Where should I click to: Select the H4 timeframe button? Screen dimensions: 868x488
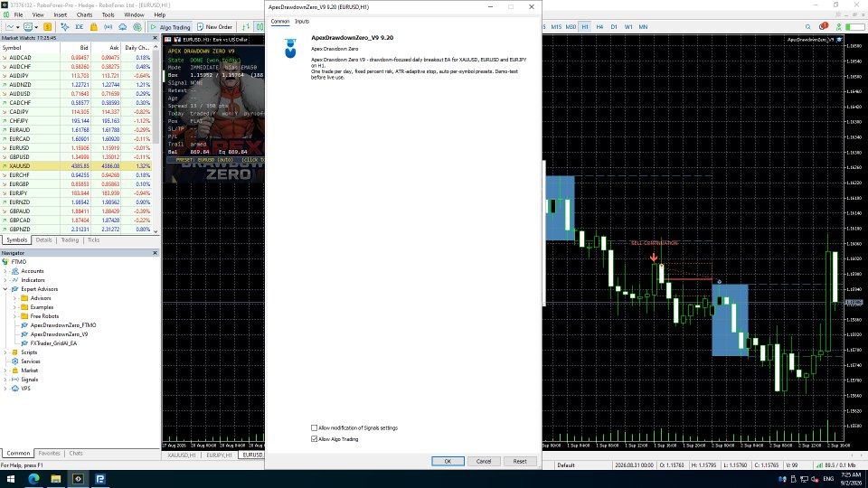pos(599,26)
